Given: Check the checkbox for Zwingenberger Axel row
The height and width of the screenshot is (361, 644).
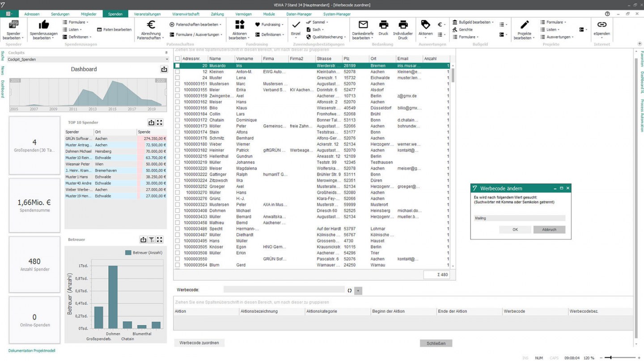Looking at the screenshot, I should click(x=178, y=96).
